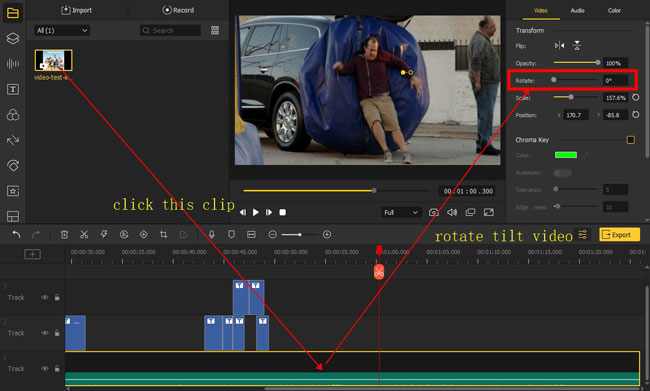Zoom out timeline with minus icon
The height and width of the screenshot is (391, 650).
point(272,235)
